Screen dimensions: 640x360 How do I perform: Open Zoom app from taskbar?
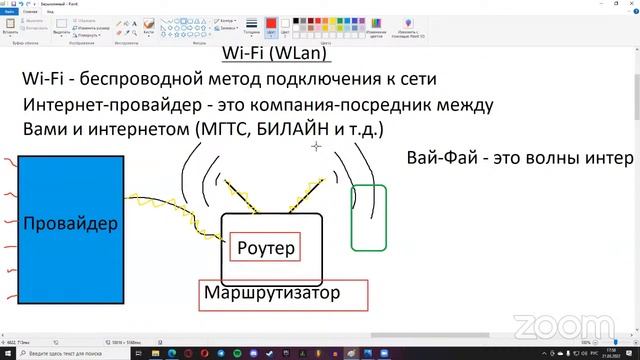point(384,353)
